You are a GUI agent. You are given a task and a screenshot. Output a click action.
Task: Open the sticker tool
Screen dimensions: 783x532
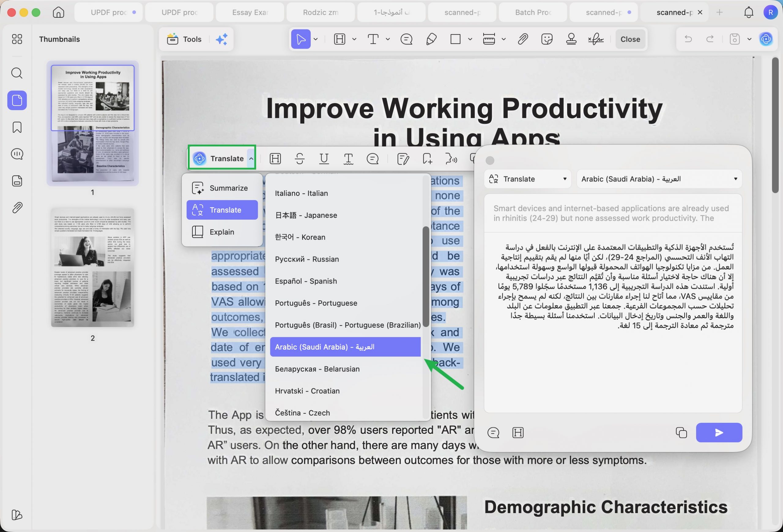click(547, 39)
